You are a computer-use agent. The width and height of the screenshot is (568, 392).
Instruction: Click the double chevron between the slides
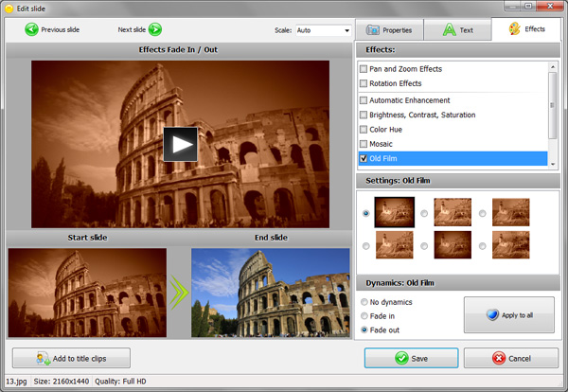pos(179,292)
